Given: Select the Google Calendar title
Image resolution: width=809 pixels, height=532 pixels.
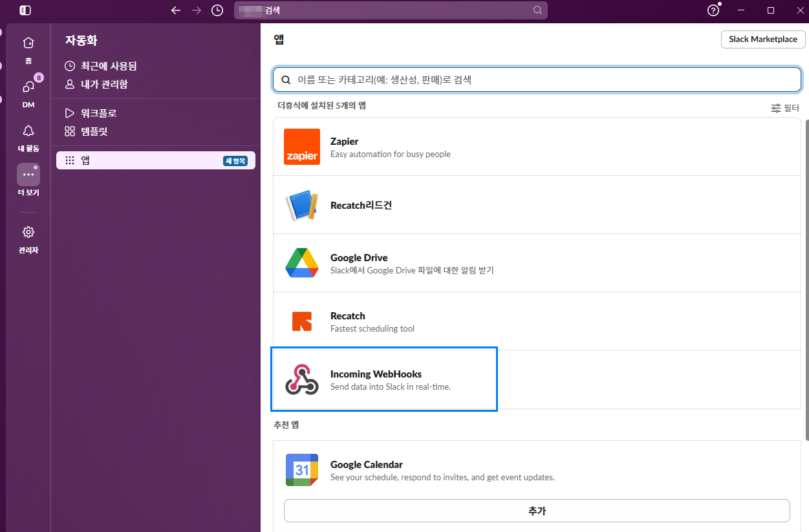Looking at the screenshot, I should (x=367, y=464).
